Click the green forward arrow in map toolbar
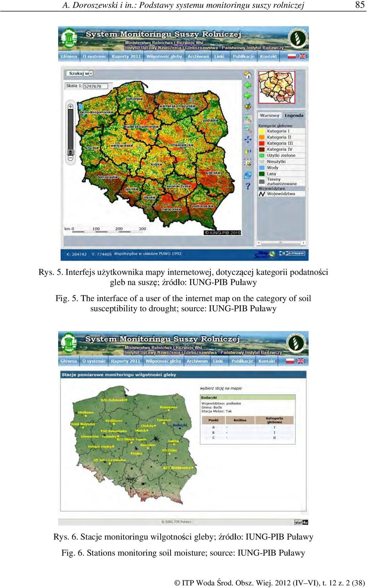367x588 pixels. click(248, 96)
